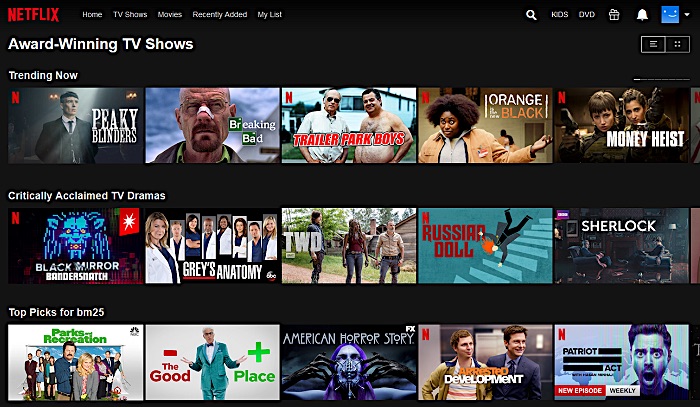
Task: Select the Money Heist title card
Action: tap(621, 125)
